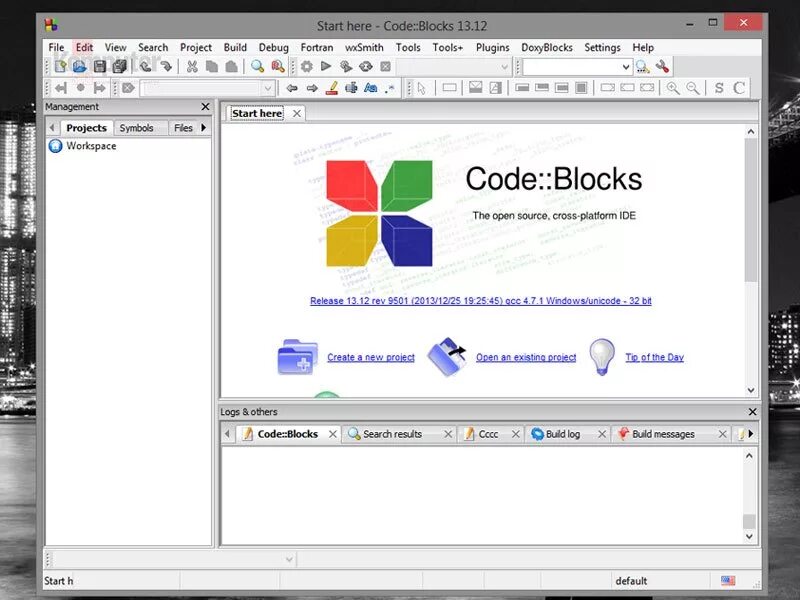Open the Build menu
The width and height of the screenshot is (800, 600).
click(x=235, y=47)
